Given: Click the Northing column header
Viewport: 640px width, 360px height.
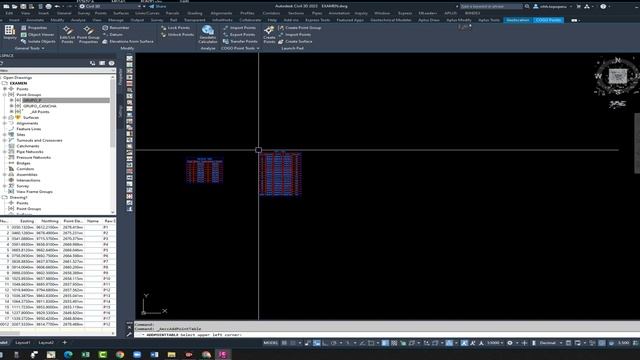Looking at the screenshot, I should [50, 221].
